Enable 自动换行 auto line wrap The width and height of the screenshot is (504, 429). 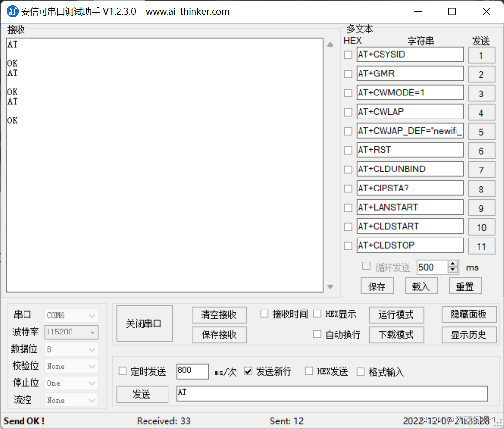(317, 334)
